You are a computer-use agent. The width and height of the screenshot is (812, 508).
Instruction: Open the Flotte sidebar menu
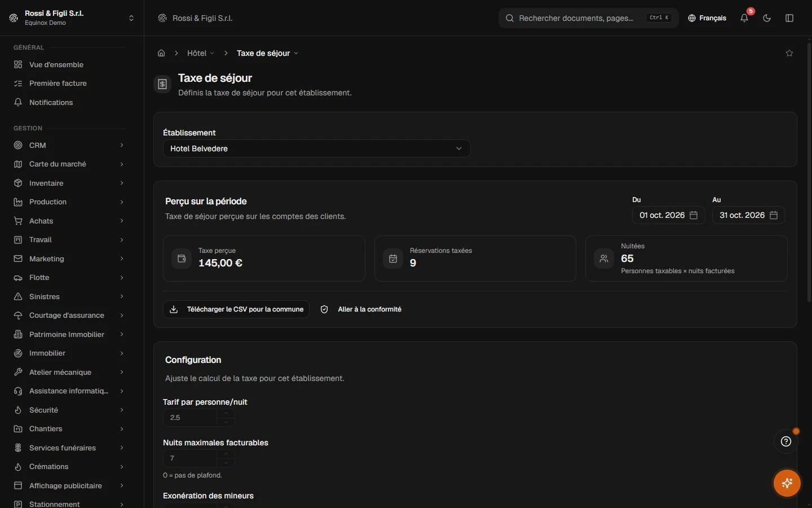point(69,278)
